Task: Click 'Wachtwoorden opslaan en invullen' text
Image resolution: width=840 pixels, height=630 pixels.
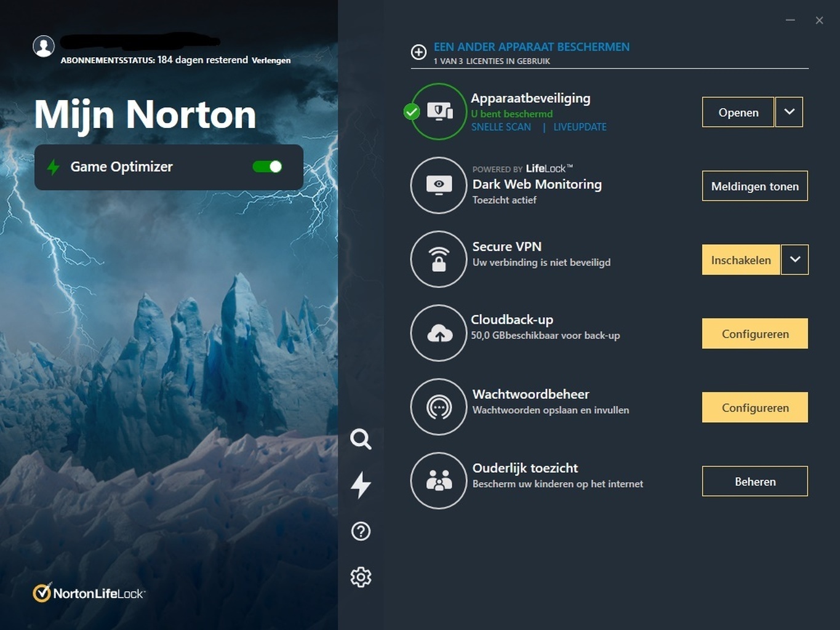Action: pyautogui.click(x=551, y=410)
